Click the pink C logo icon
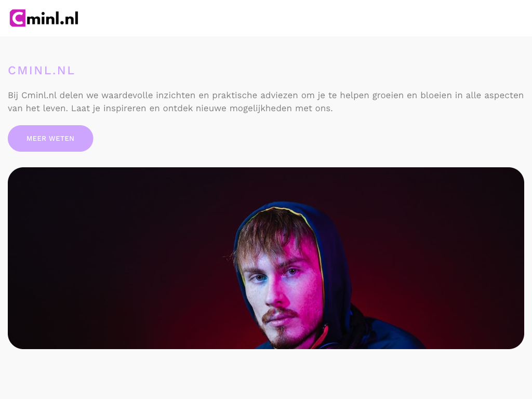 coord(18,18)
